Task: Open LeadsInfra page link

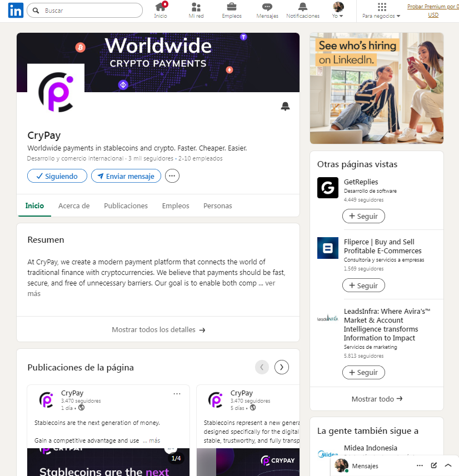Action: coord(387,324)
